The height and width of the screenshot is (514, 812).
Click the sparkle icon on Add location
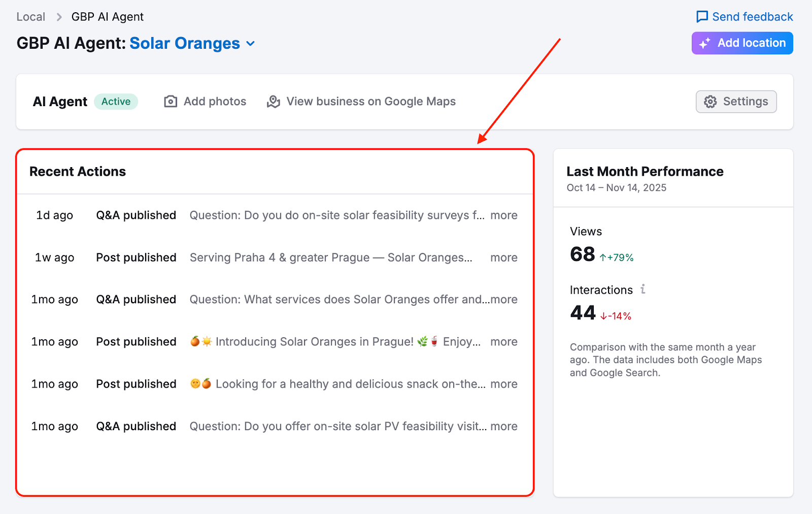pyautogui.click(x=704, y=44)
